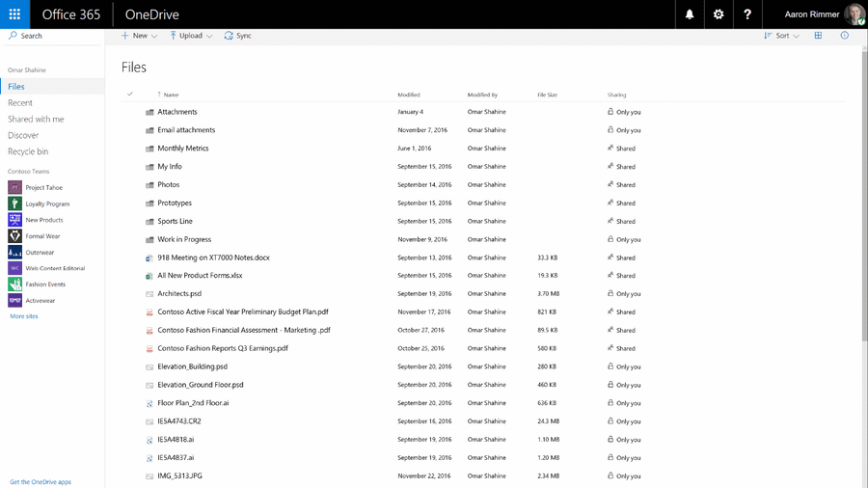Sort by the File Size column header
The height and width of the screenshot is (488, 868).
point(547,95)
